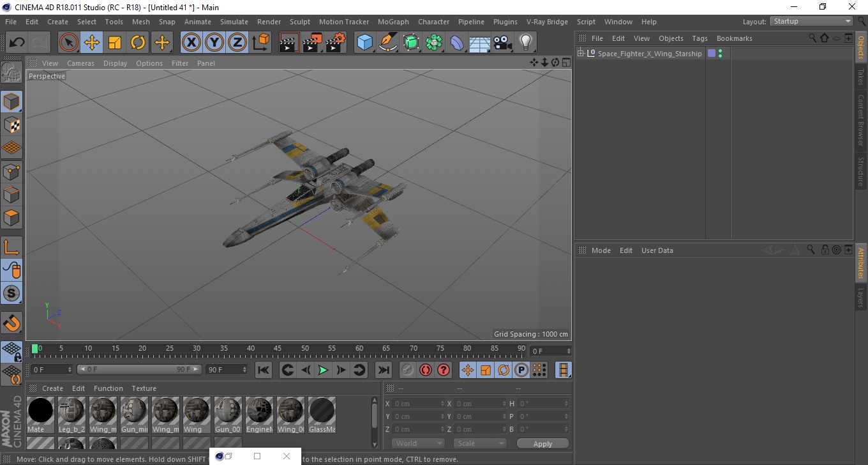Open the Floor environment icon
The width and height of the screenshot is (868, 465).
coord(479,43)
